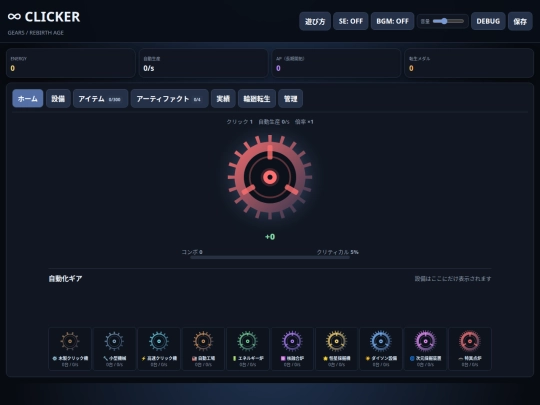
Task: Click the CLICKER title text
Action: pos(52,17)
